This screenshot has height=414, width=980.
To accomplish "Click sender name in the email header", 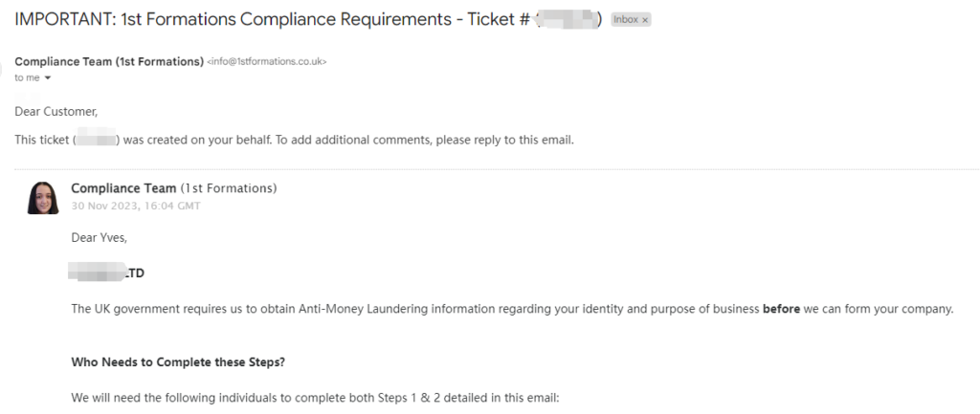I will click(x=108, y=61).
